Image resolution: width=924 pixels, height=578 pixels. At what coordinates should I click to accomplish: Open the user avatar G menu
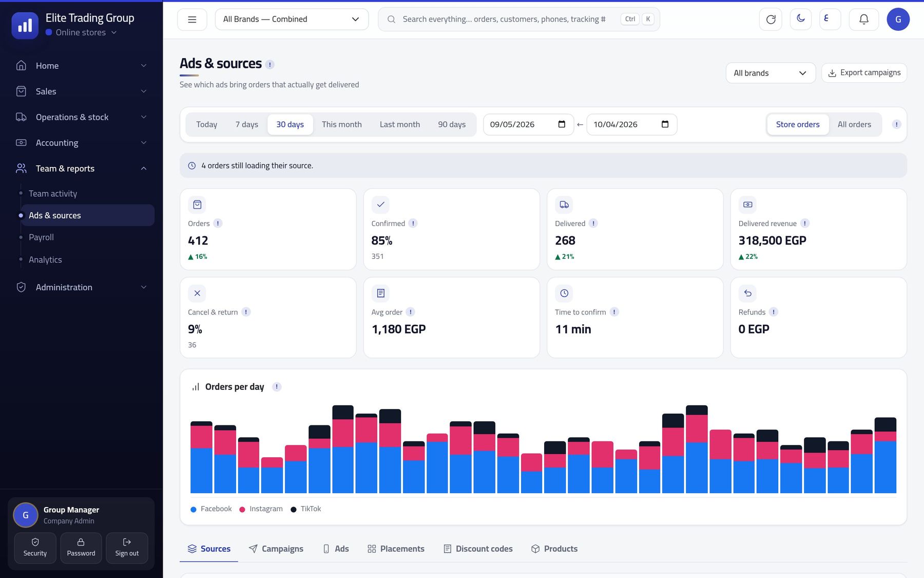[898, 20]
